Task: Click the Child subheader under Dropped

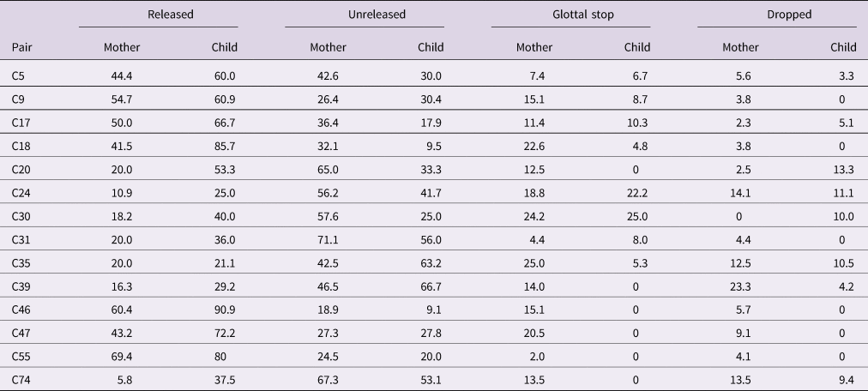Action: click(x=843, y=47)
